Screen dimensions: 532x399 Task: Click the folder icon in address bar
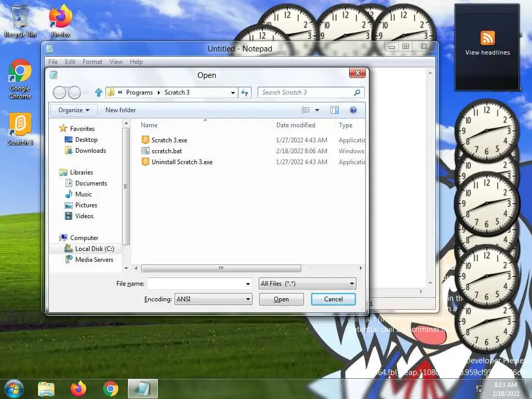pos(111,92)
